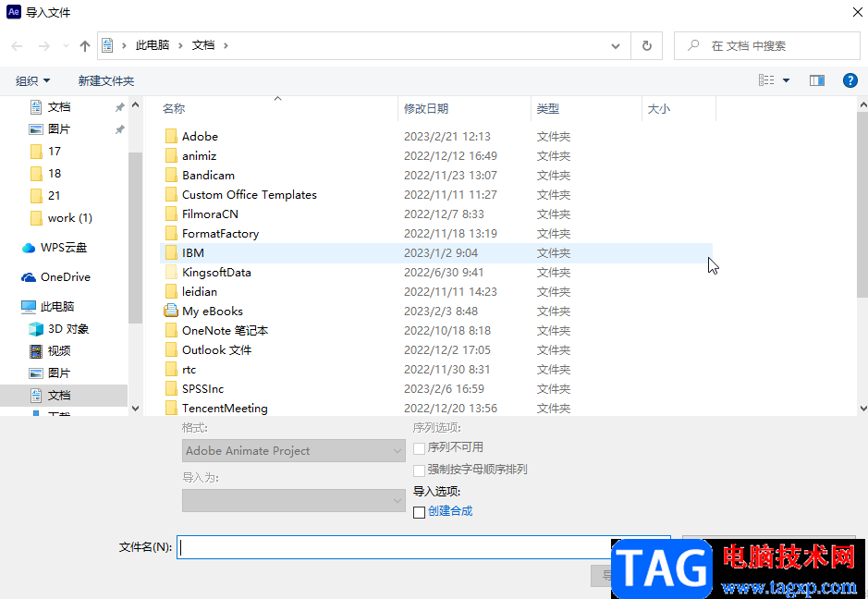Image resolution: width=868 pixels, height=599 pixels.
Task: Open 视频 in navigation pane
Action: [x=58, y=351]
